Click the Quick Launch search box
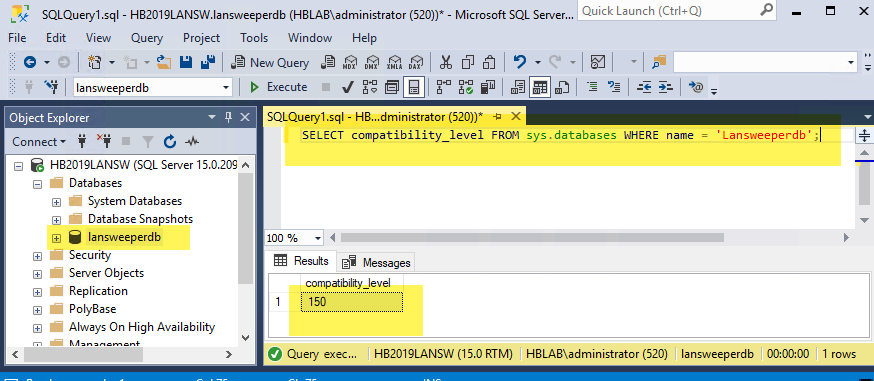 [x=677, y=11]
